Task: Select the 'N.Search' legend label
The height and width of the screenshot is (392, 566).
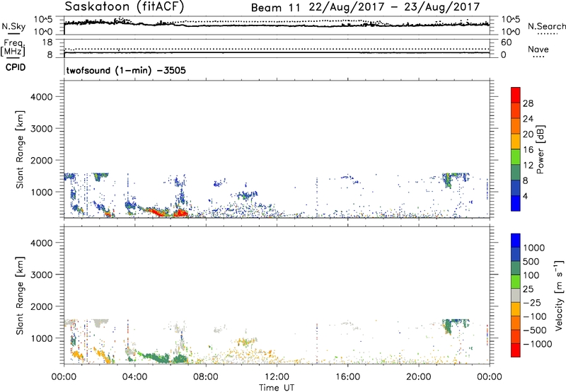Action: pyautogui.click(x=546, y=26)
